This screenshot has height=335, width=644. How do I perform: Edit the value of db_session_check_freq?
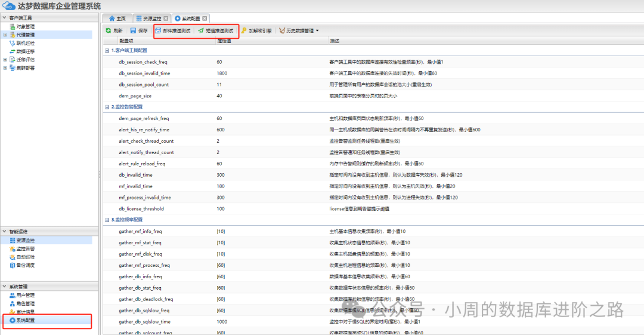219,62
